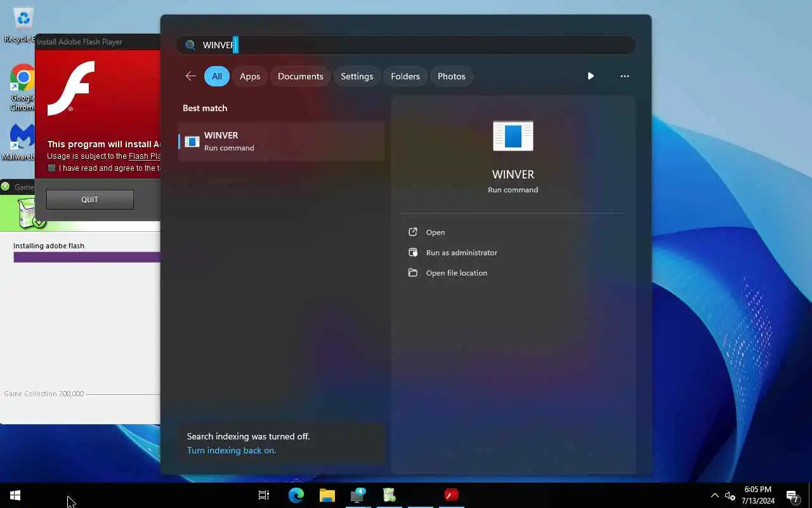The width and height of the screenshot is (812, 508).
Task: Click the search box containing WINVER
Action: [406, 45]
